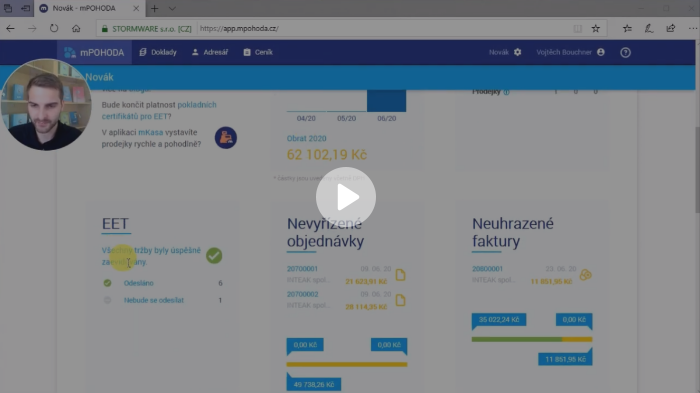
Task: Open the Adresář menu
Action: [x=210, y=52]
